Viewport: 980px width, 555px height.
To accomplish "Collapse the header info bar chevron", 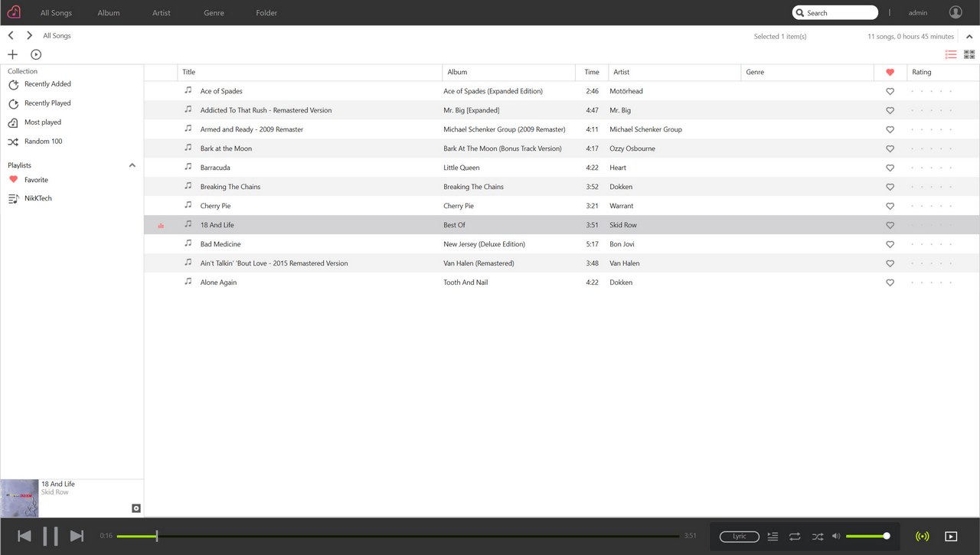I will coord(969,36).
